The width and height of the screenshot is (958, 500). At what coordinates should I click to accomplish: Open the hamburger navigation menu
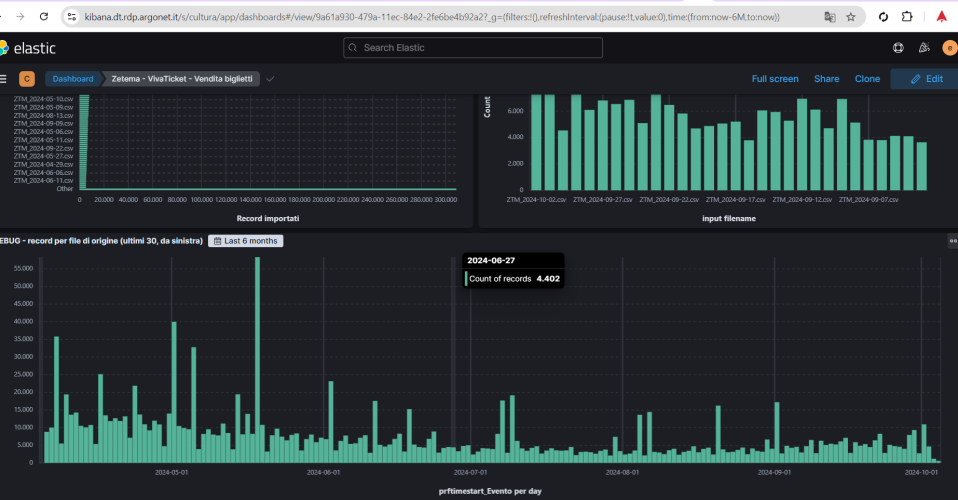pos(3,79)
